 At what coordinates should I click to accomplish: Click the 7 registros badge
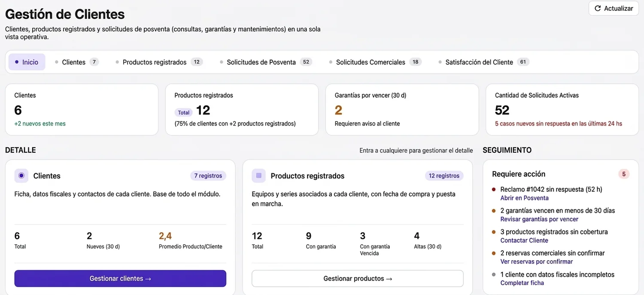[x=208, y=175]
